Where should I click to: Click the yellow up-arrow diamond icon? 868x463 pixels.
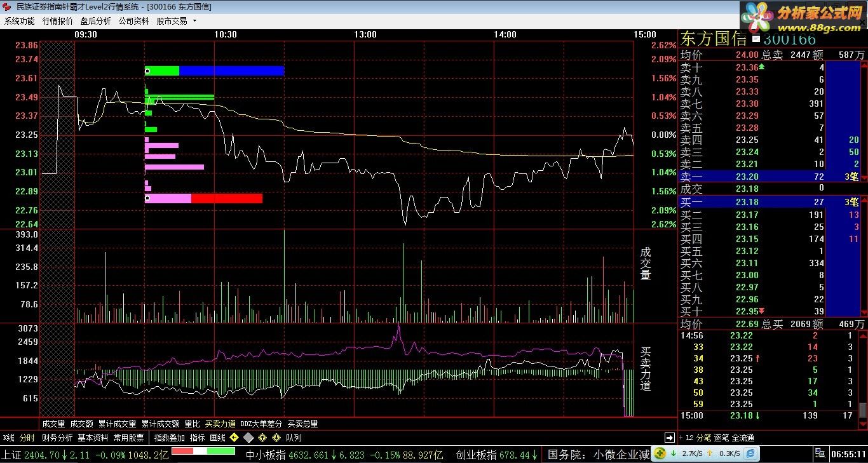[262, 438]
